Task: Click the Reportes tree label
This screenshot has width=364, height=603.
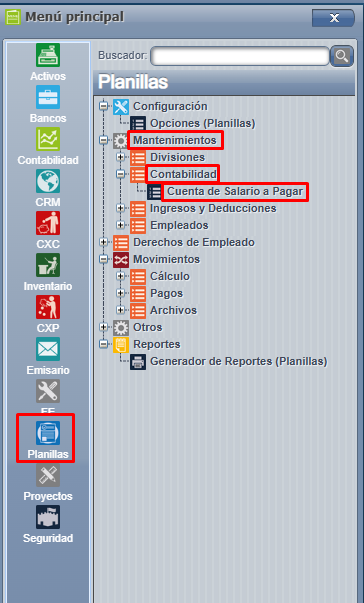Action: (x=157, y=344)
